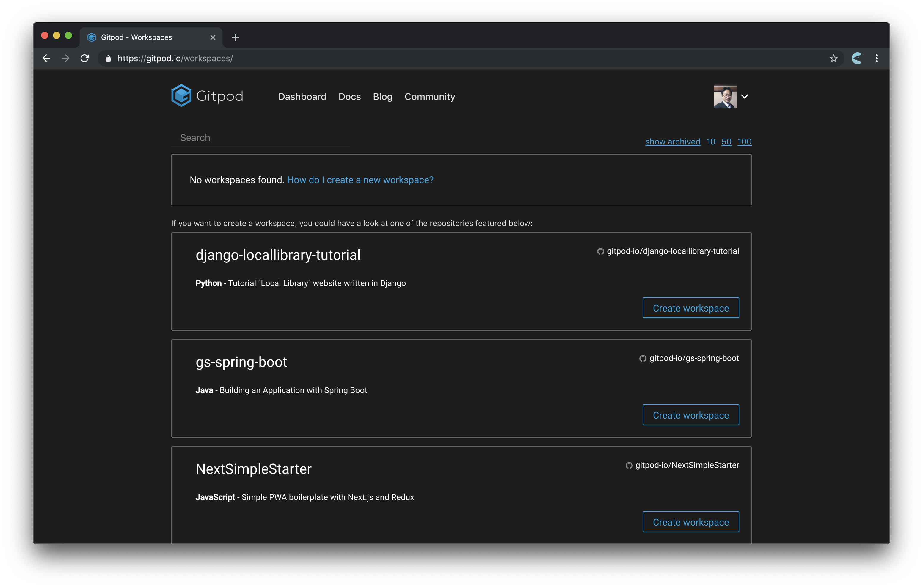The image size is (923, 588).
Task: Create workspace for NextSimpleStarter
Action: tap(691, 522)
